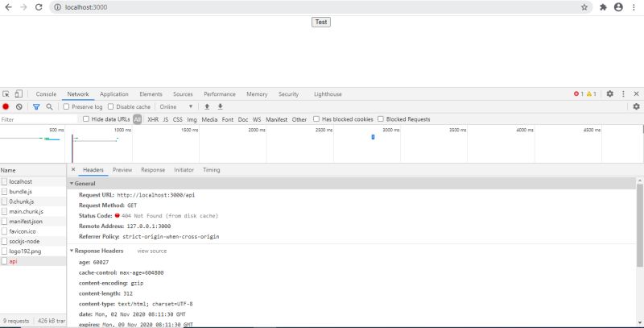644x328 pixels.
Task: Open the Security tab
Action: point(288,93)
